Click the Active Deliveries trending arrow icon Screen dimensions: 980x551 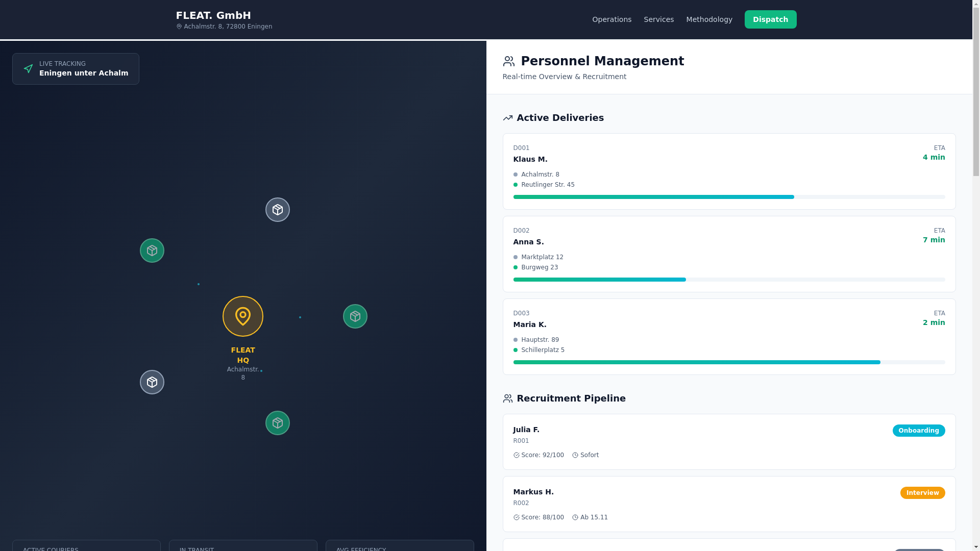tap(508, 118)
